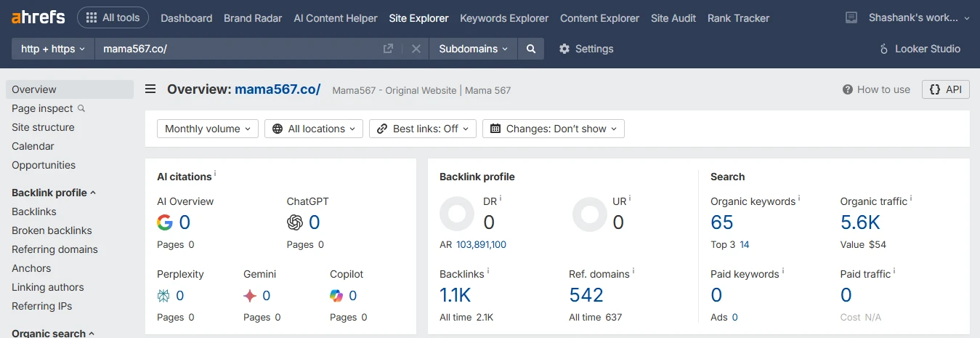This screenshot has width=980, height=338.
Task: Open the Backlinks count 1.1K
Action: click(x=455, y=295)
